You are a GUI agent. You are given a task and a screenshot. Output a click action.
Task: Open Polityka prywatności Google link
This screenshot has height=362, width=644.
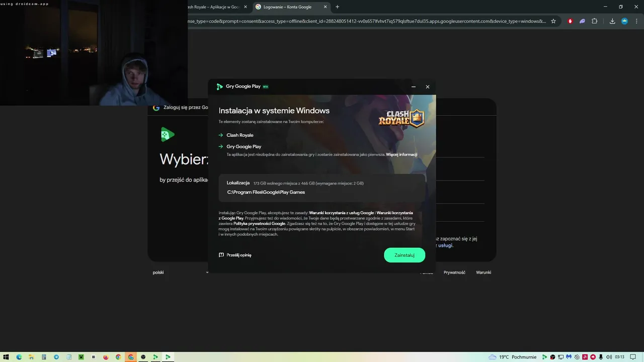(259, 223)
